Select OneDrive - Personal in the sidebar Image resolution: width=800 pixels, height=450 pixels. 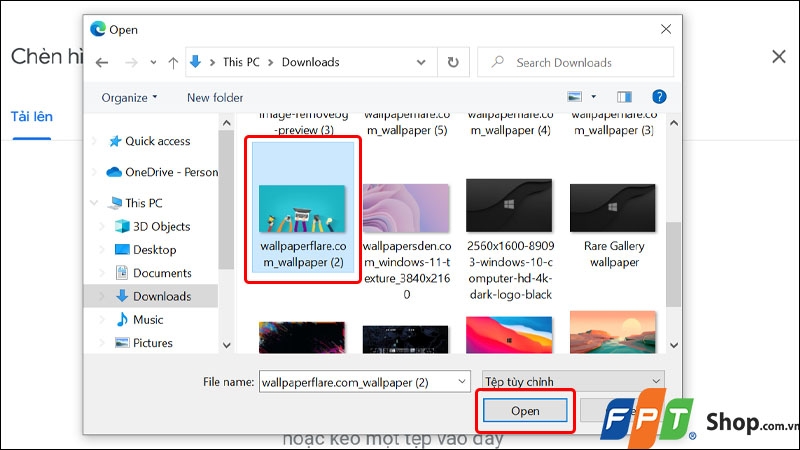coord(171,172)
